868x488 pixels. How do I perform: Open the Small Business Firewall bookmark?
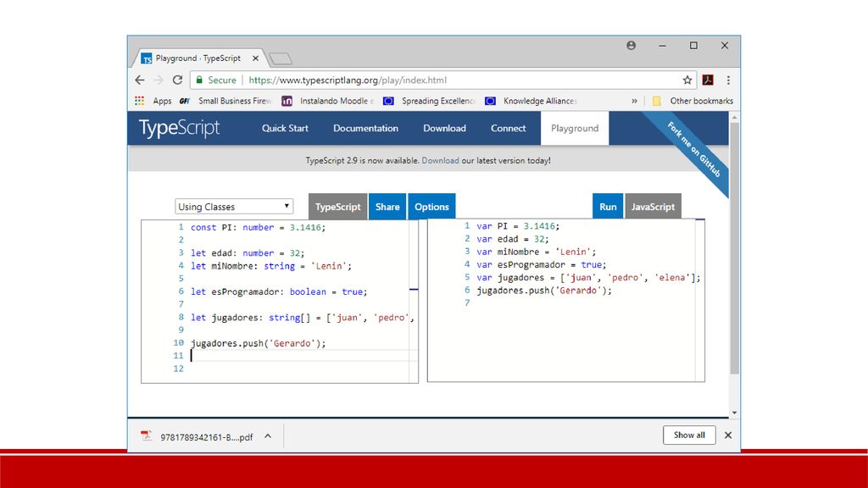tap(225, 101)
